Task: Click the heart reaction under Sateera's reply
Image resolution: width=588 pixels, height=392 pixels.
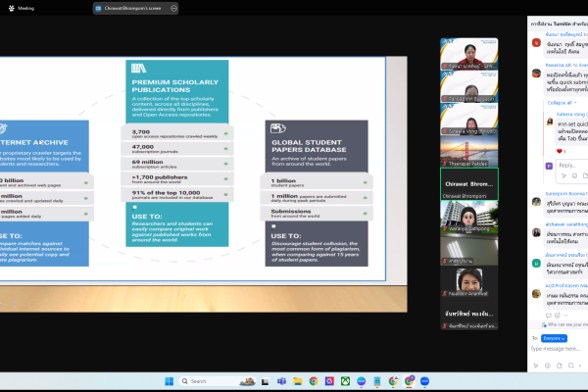Action: [561, 152]
